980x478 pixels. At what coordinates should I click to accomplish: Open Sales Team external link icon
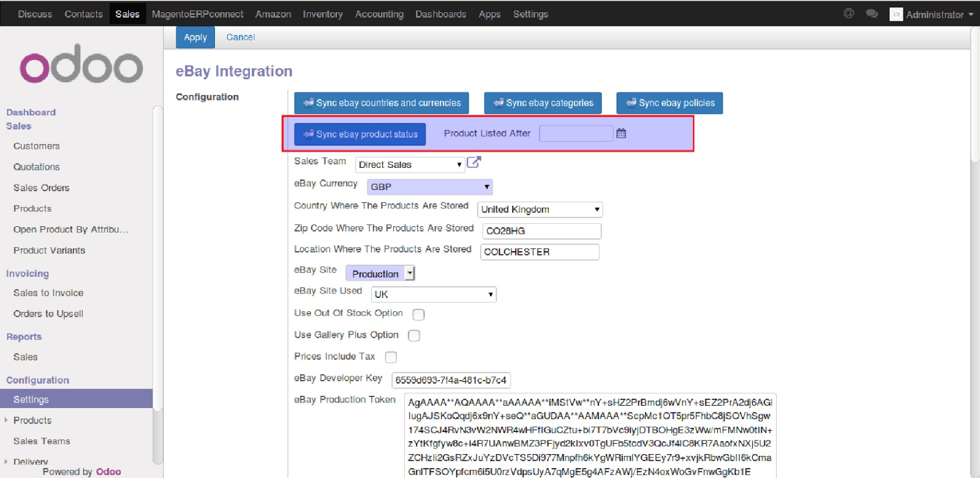tap(474, 162)
